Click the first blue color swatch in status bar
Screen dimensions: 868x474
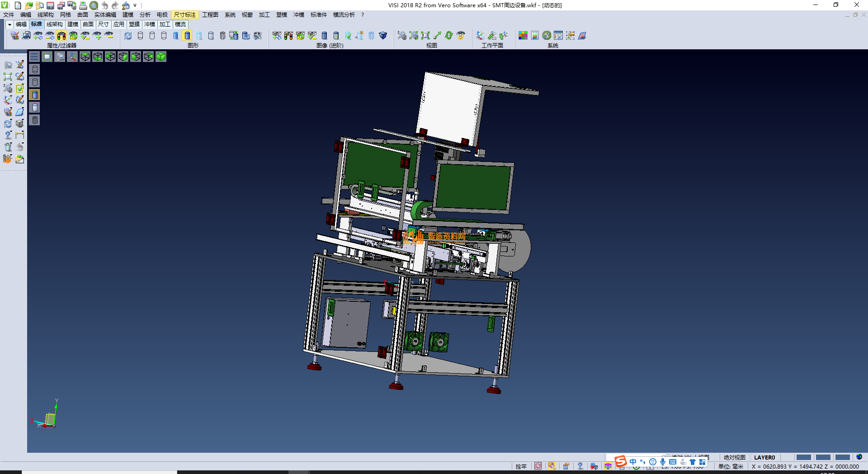click(803, 457)
